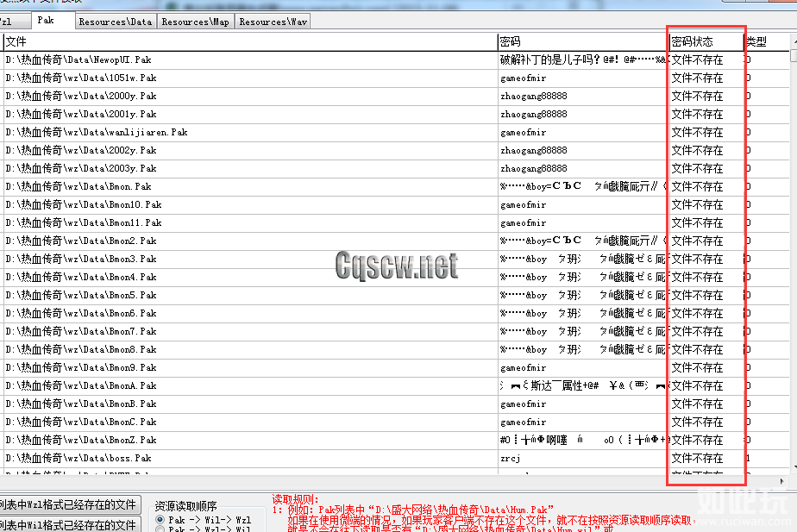Click the BmonA.Pak file entry
The height and width of the screenshot is (532, 797).
pos(81,386)
